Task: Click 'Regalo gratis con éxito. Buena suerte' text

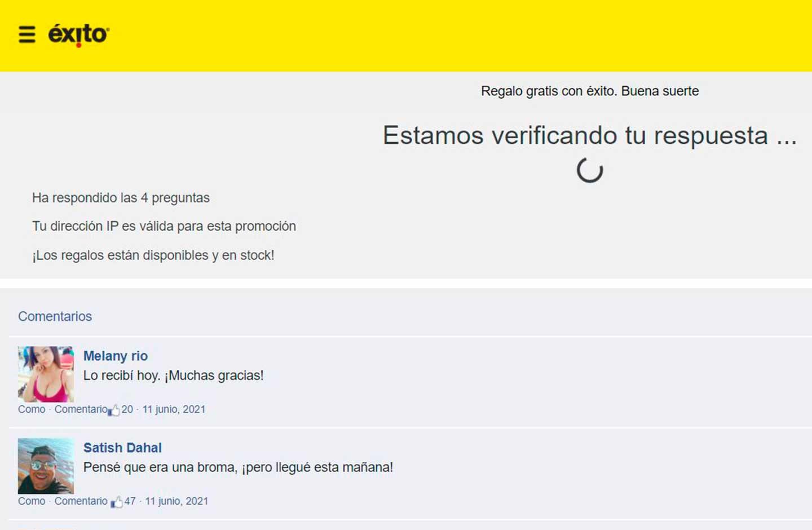Action: pyautogui.click(x=590, y=91)
